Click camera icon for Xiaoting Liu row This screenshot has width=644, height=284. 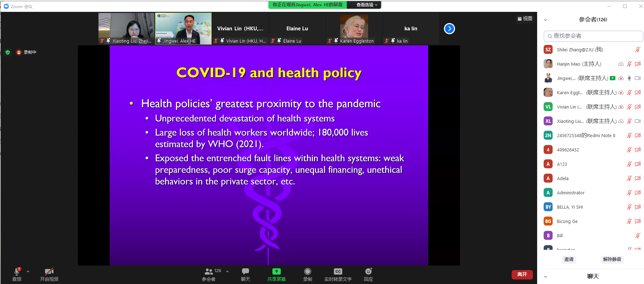coord(638,121)
